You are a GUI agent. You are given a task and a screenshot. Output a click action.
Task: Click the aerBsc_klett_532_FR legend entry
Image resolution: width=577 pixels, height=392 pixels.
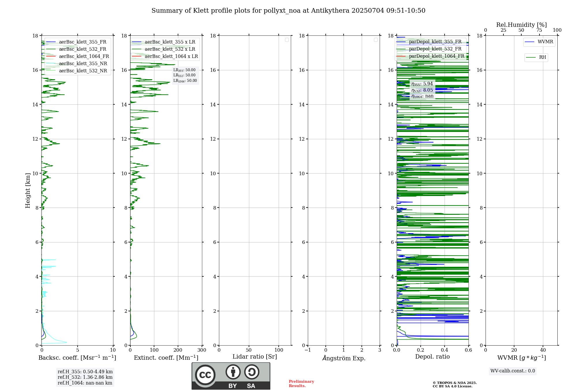point(76,49)
